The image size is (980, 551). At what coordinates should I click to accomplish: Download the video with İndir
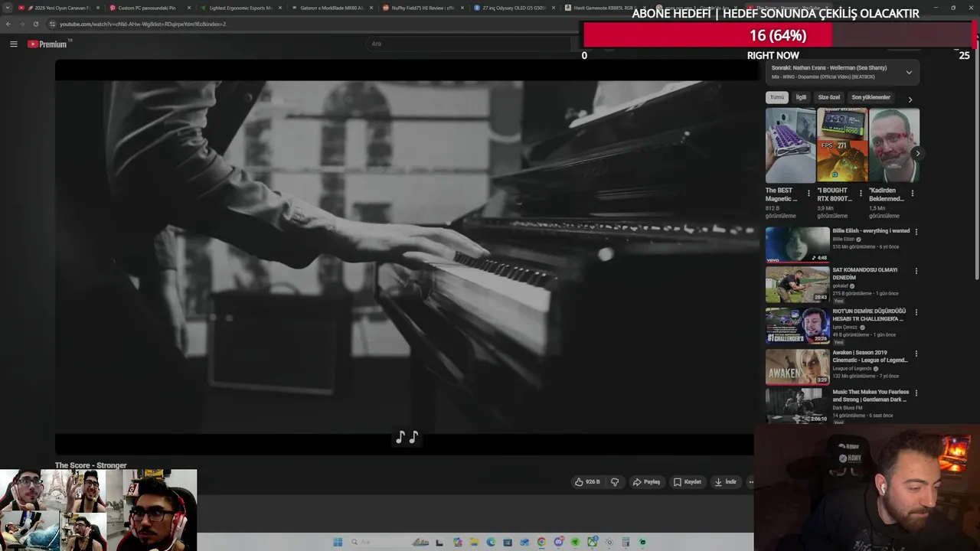[x=725, y=482]
